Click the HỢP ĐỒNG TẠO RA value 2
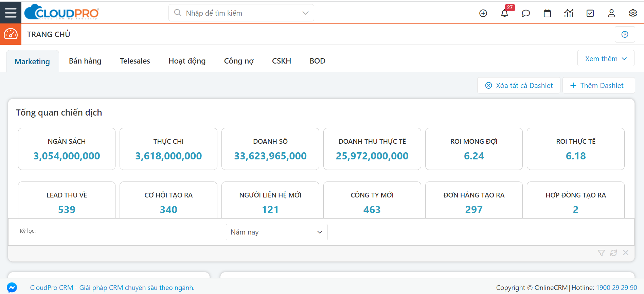The height and width of the screenshot is (294, 644). (576, 210)
